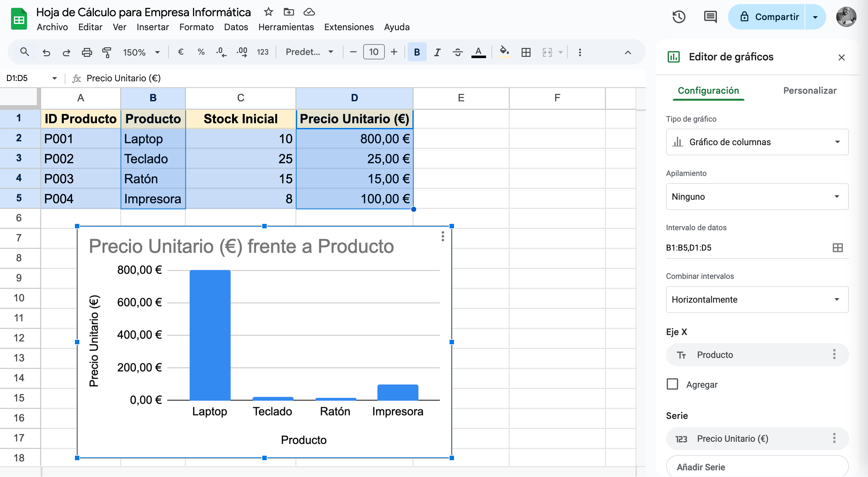Enable the Agregar checkbox
Screen dimensions: 868x477
point(672,384)
